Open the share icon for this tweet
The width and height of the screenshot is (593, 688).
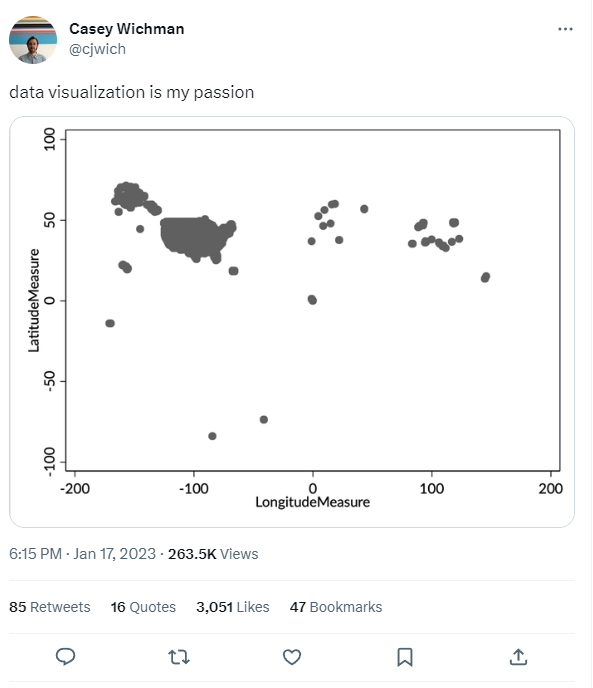(518, 657)
